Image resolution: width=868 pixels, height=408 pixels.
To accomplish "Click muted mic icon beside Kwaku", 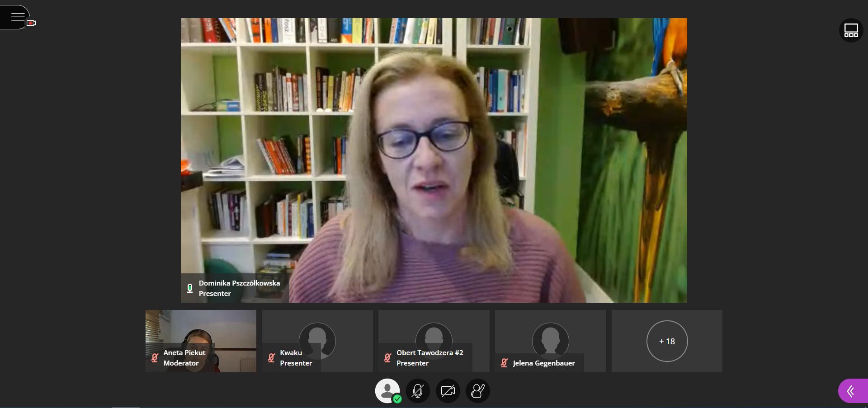I will pyautogui.click(x=271, y=358).
